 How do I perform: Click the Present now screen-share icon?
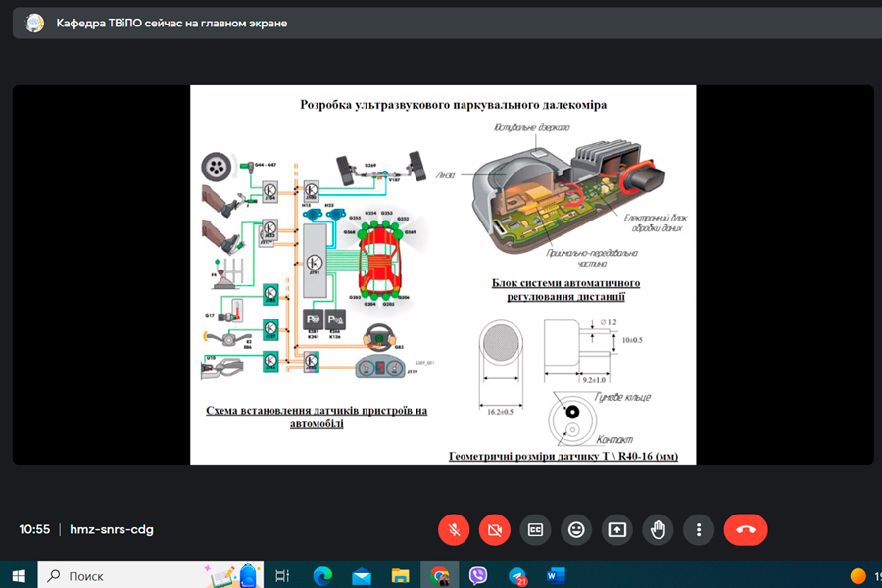(x=617, y=529)
